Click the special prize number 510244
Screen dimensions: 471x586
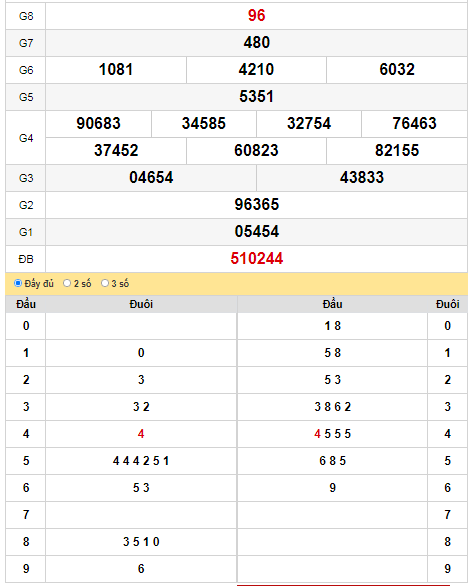[256, 259]
